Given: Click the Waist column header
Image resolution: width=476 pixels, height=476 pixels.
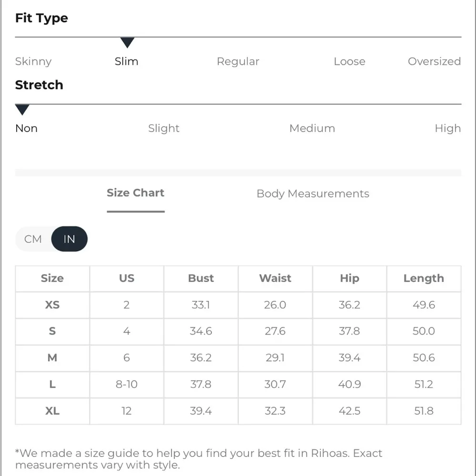Looking at the screenshot, I should [275, 278].
